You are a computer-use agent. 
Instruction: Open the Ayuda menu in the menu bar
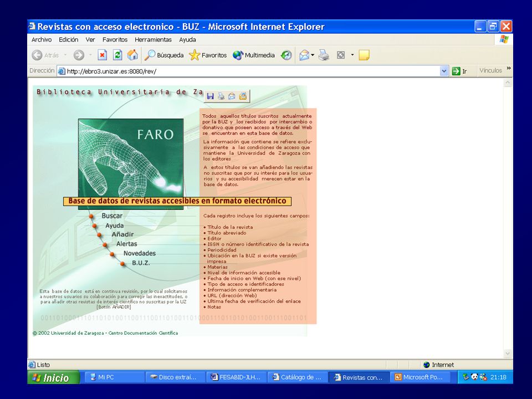[187, 40]
